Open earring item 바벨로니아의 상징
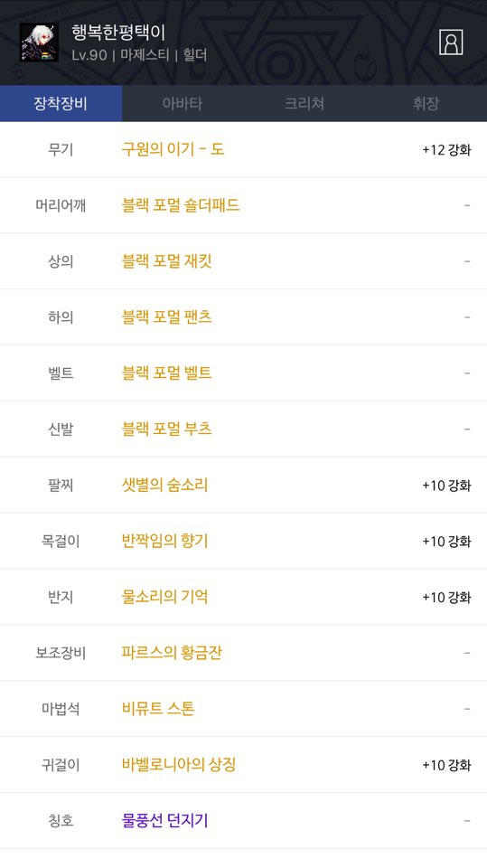The image size is (487, 868). (x=179, y=765)
